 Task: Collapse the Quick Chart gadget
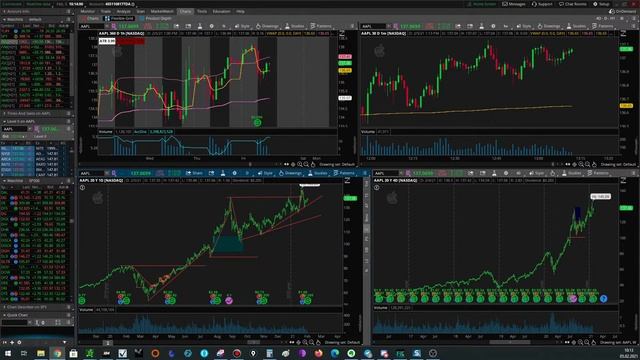click(4, 315)
